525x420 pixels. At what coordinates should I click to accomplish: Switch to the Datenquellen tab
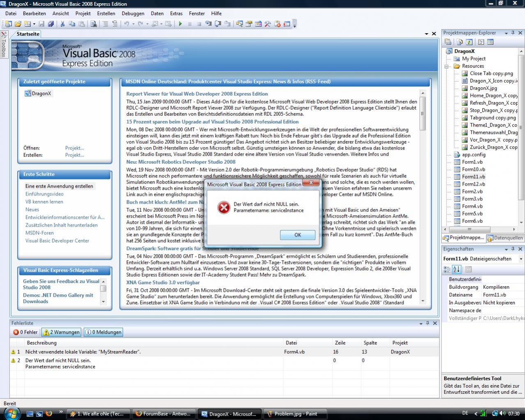(x=505, y=238)
